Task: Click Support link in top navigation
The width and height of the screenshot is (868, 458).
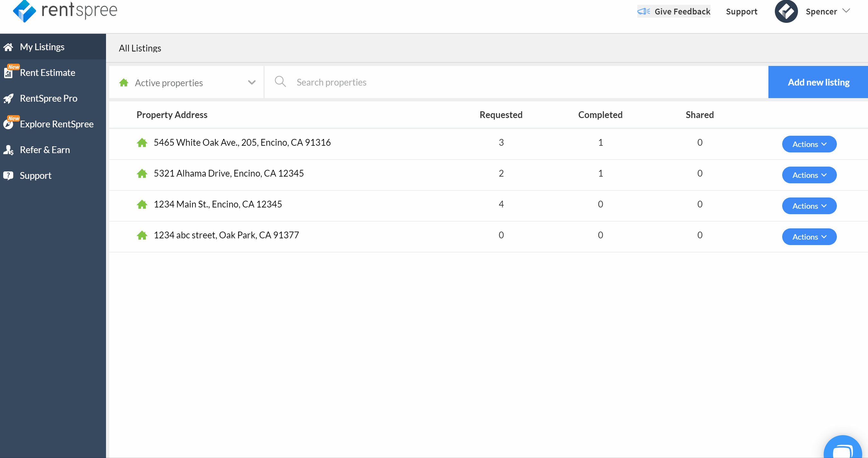Action: pos(741,10)
